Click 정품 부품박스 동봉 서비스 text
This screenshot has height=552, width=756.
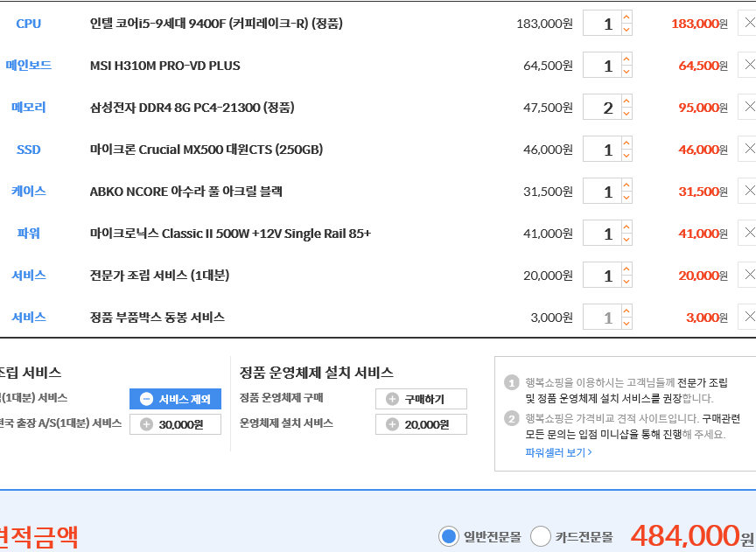157,318
